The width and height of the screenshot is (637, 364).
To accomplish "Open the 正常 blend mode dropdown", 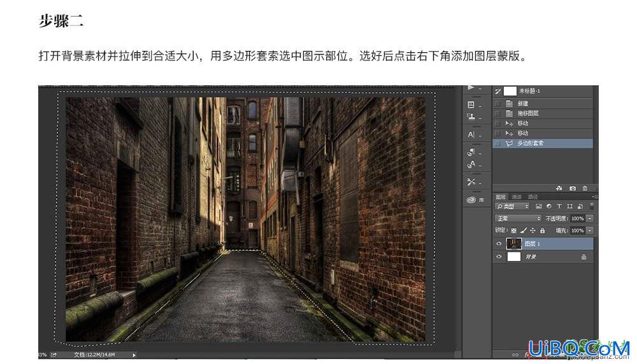I will [x=518, y=218].
